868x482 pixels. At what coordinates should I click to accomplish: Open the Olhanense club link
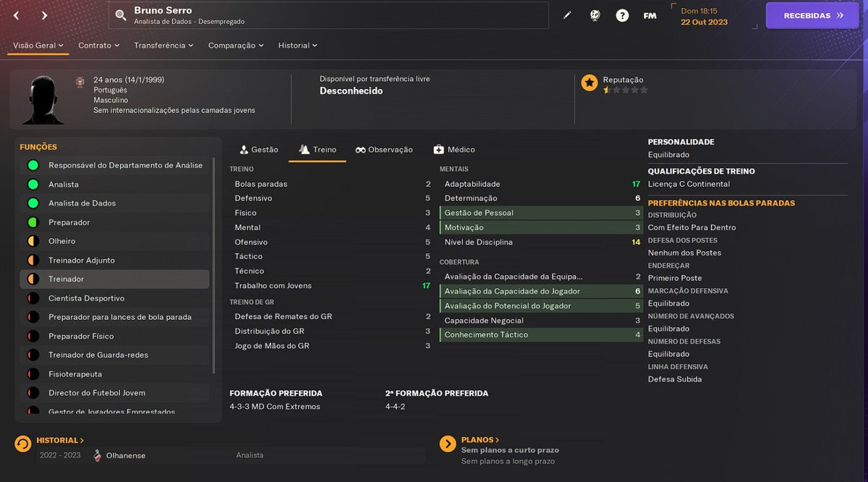coord(126,455)
